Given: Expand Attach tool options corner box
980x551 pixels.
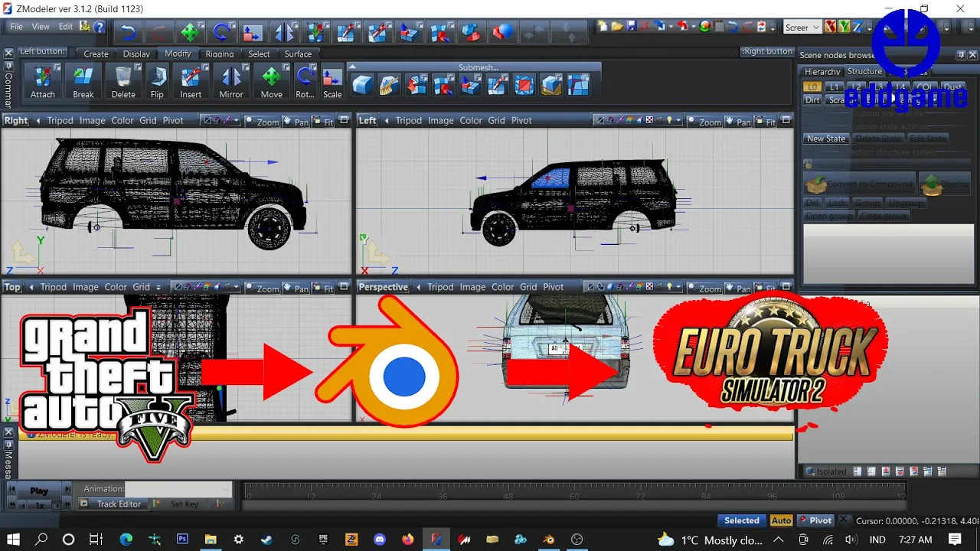Looking at the screenshot, I should coord(57,68).
